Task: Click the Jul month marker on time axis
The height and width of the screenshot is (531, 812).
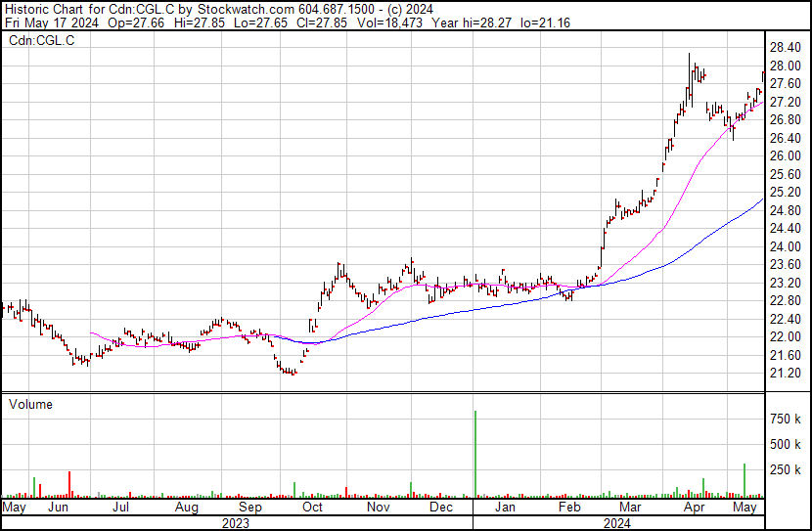Action: (x=121, y=509)
